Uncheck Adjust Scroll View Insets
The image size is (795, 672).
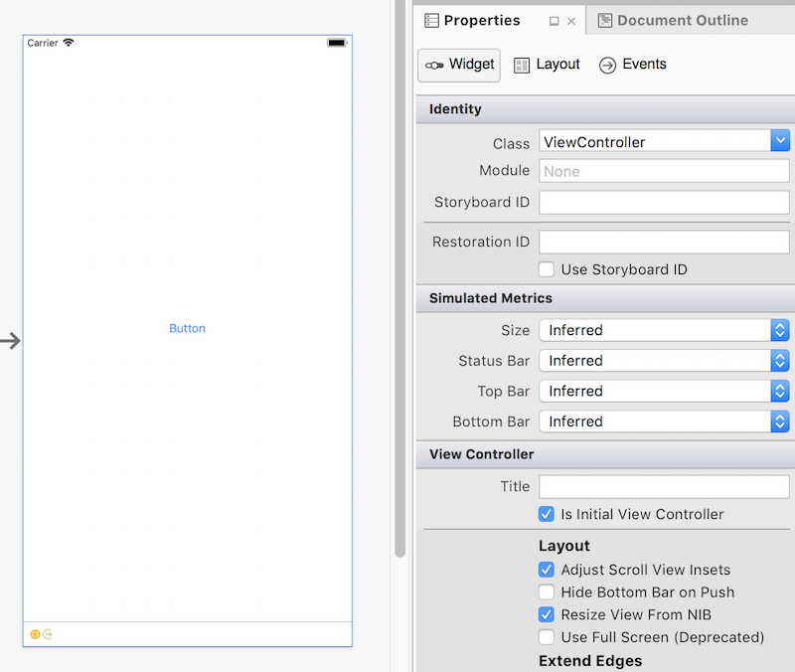click(546, 569)
